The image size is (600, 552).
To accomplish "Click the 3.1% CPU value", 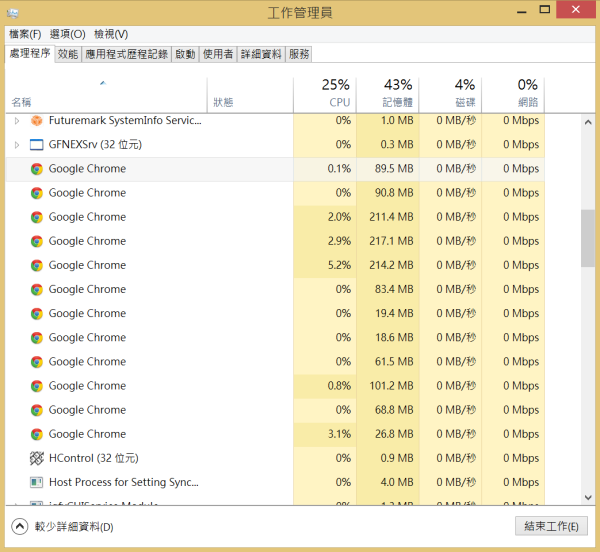I will [339, 434].
